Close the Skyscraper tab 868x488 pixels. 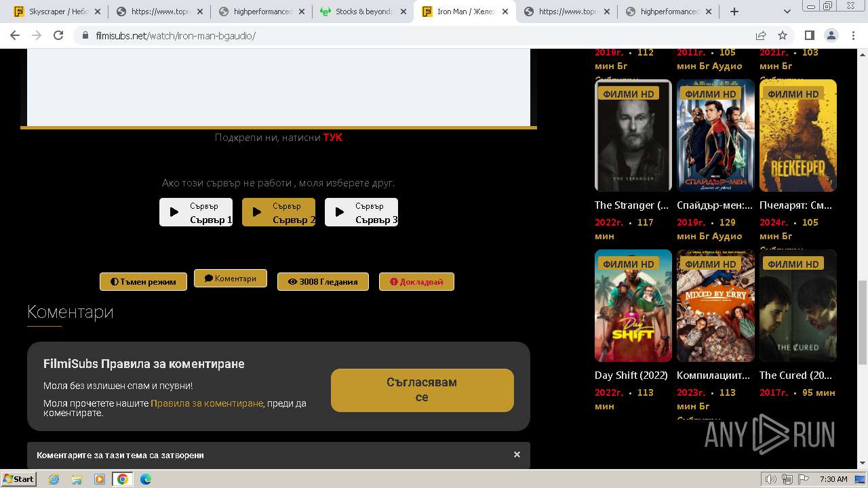click(x=98, y=12)
